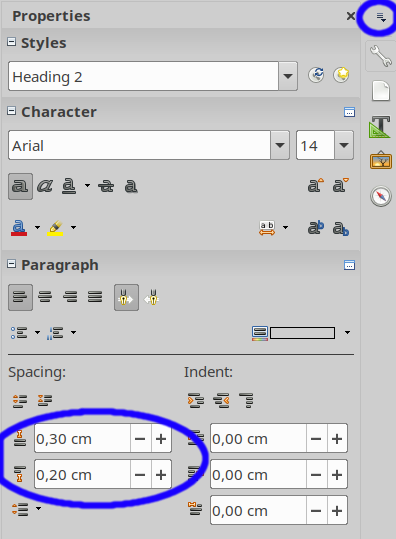Open the Character Spacing dropdown arrow
This screenshot has width=396, height=539.
(x=285, y=227)
